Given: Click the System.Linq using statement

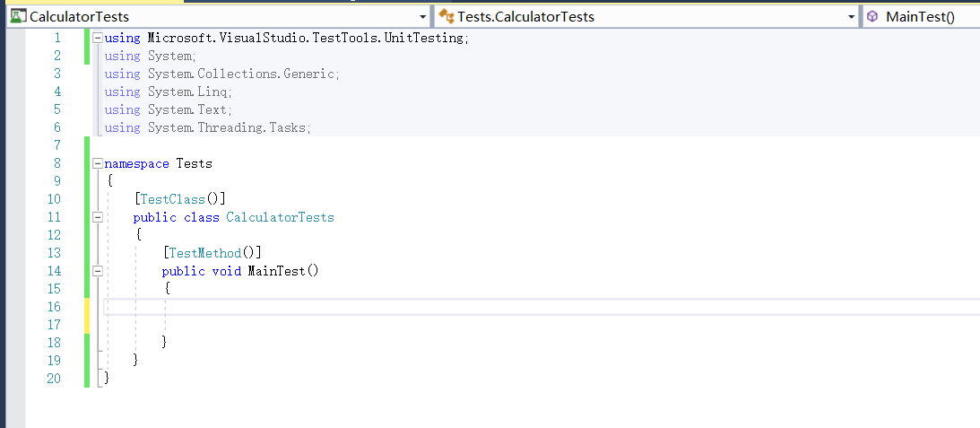Looking at the screenshot, I should click(189, 92).
